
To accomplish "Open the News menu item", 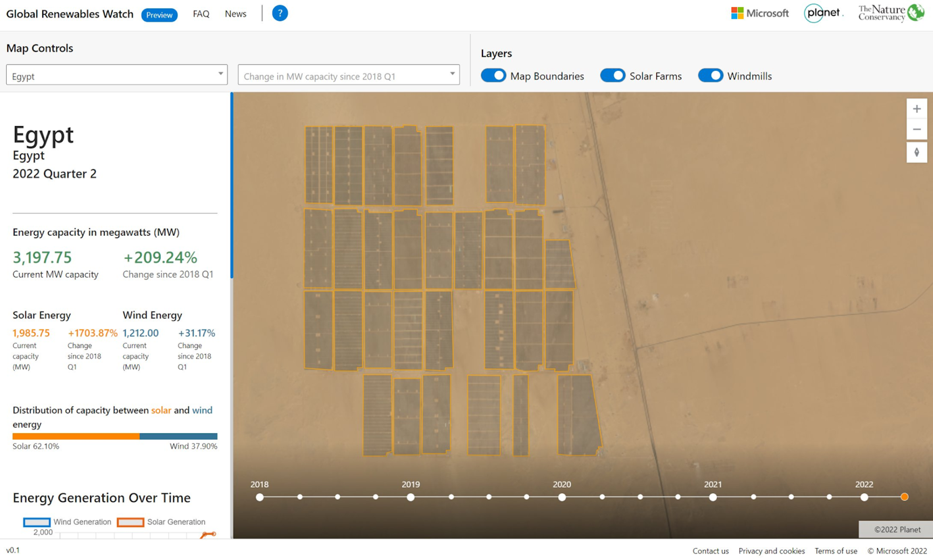I will [x=236, y=14].
